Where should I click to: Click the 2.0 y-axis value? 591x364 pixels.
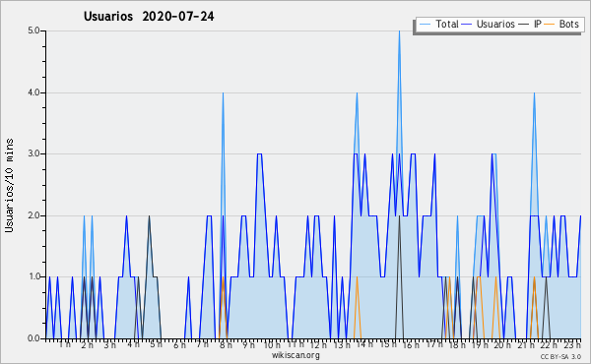pos(33,215)
